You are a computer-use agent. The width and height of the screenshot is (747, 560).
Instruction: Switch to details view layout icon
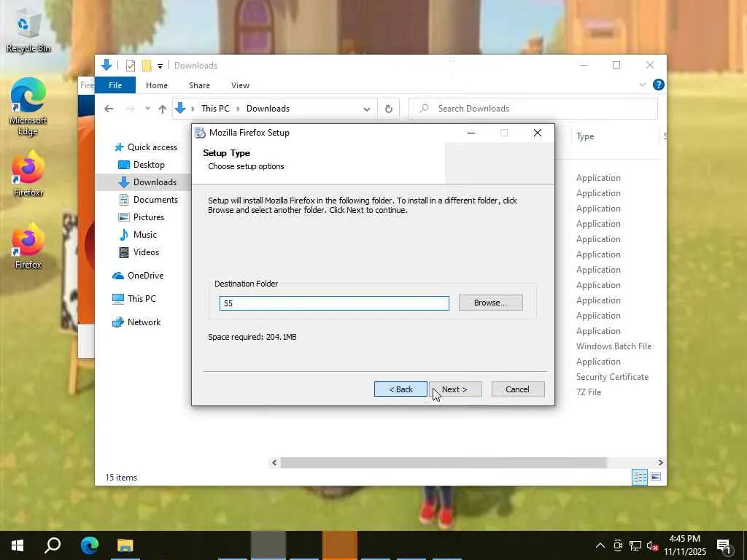[640, 477]
